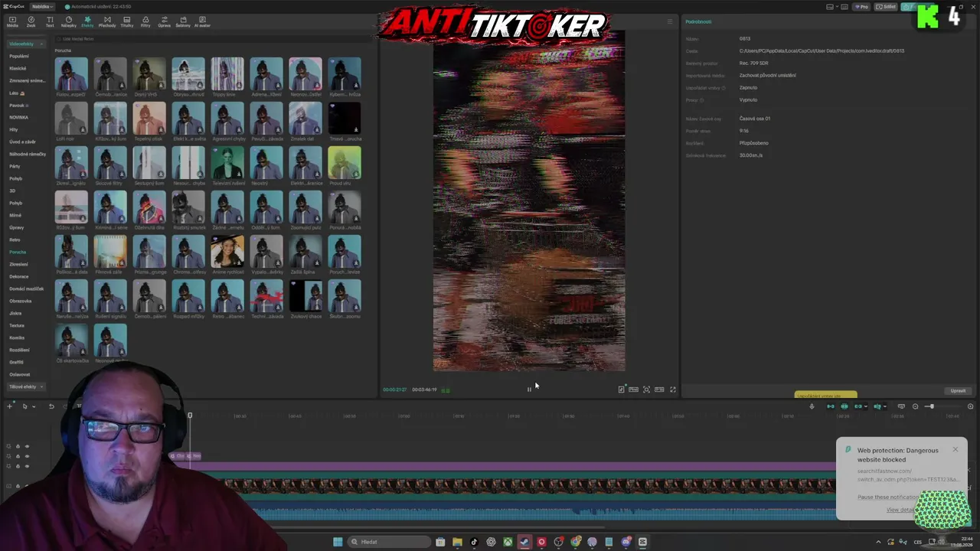This screenshot has width=980, height=551.
Task: Open the Titulky captions tab
Action: [127, 21]
